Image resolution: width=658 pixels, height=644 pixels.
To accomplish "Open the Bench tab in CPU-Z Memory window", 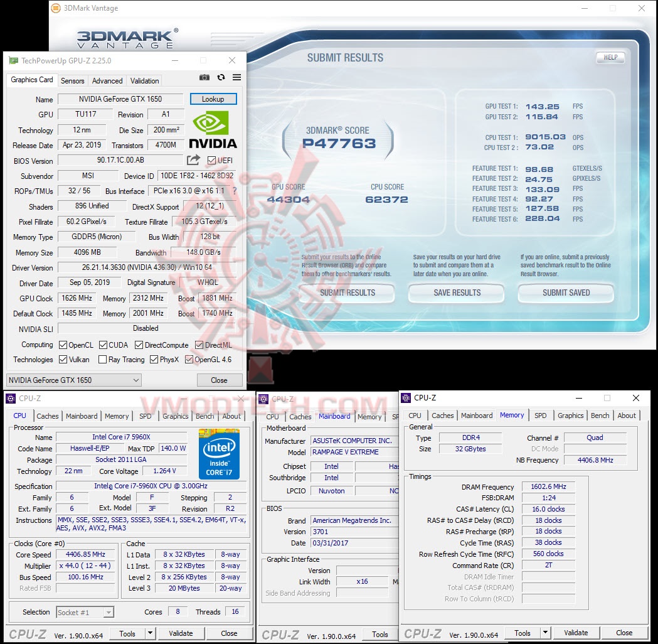I will [600, 415].
